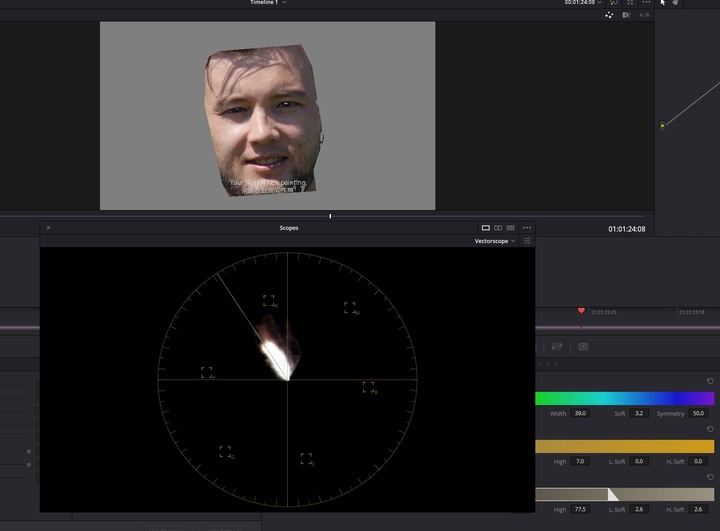Click the viewer scrubber playhead
720x531 pixels.
click(x=330, y=216)
